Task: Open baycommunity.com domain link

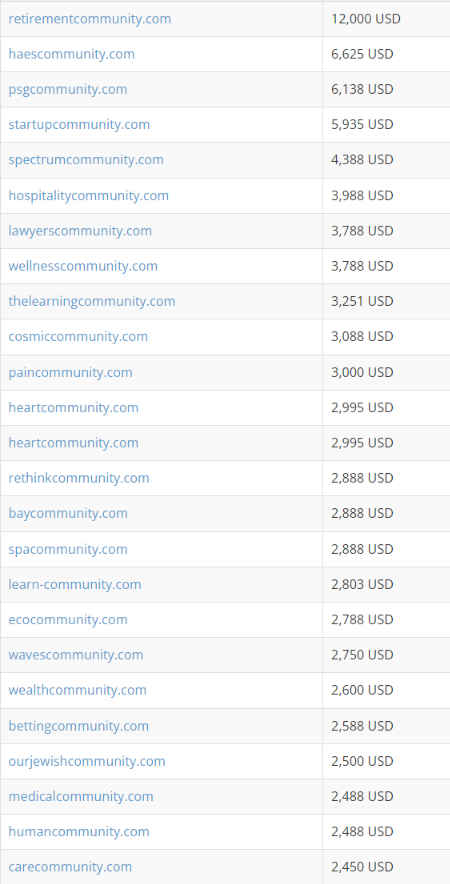Action: (x=68, y=514)
